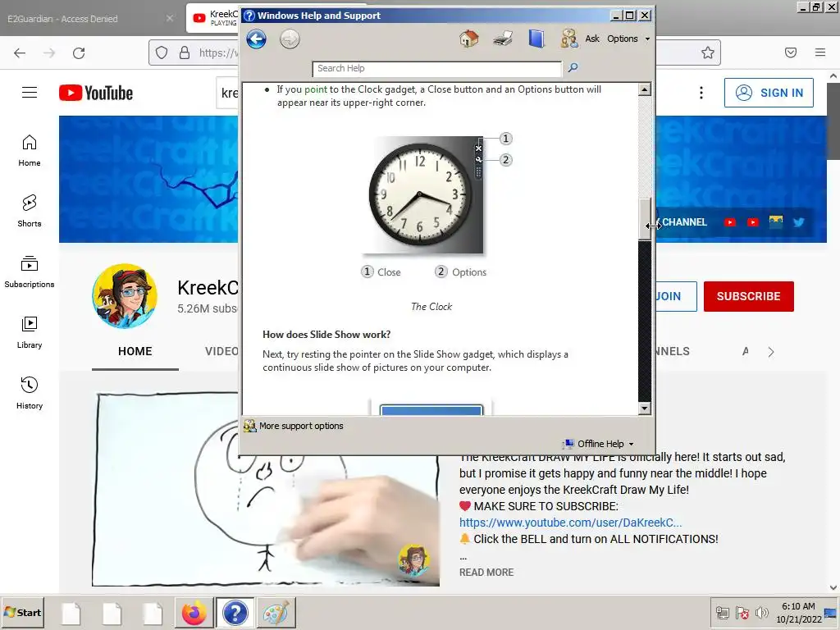Open YouTube settings three-dot menu
The image size is (840, 630).
[701, 93]
